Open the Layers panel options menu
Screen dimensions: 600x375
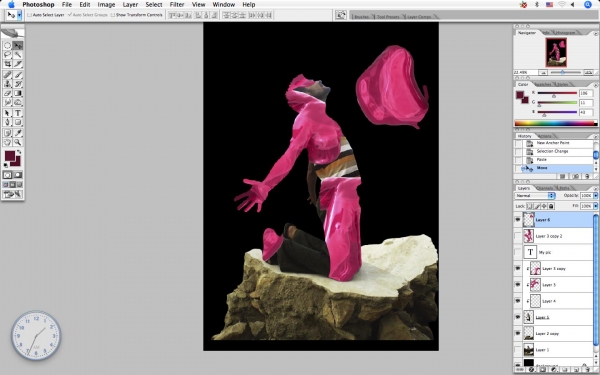595,189
